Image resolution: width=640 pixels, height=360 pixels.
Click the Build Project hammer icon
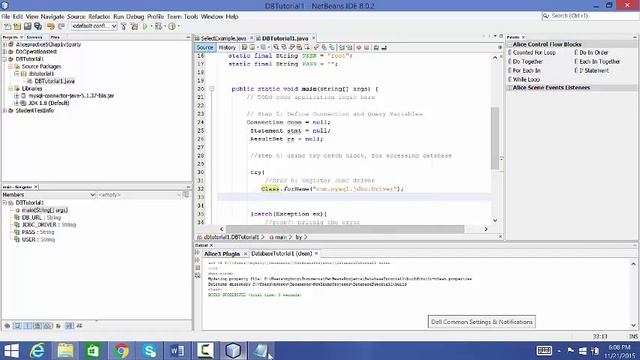coord(124,27)
